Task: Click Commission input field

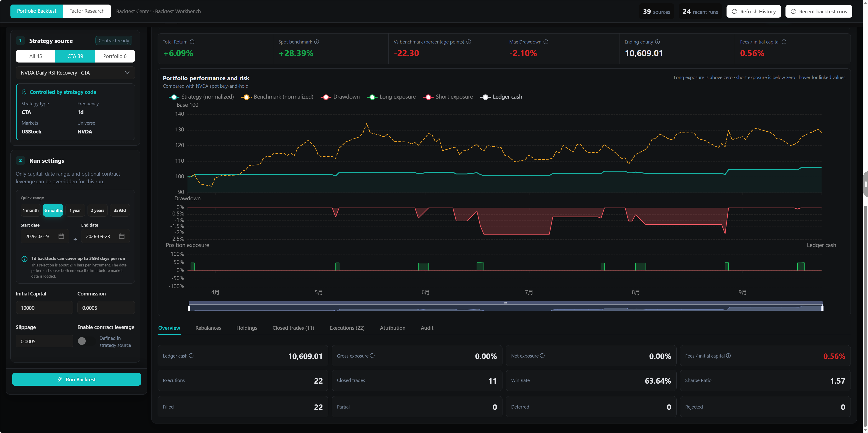Action: [106, 307]
